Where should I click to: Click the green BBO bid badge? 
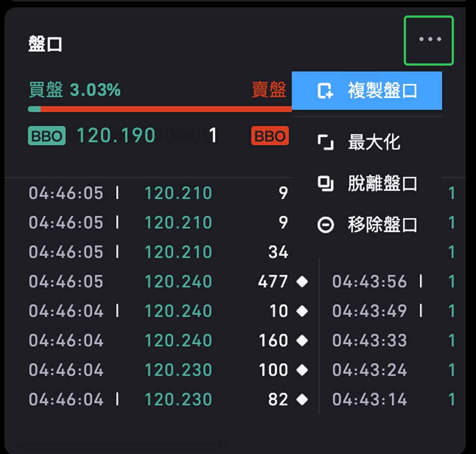click(x=47, y=136)
